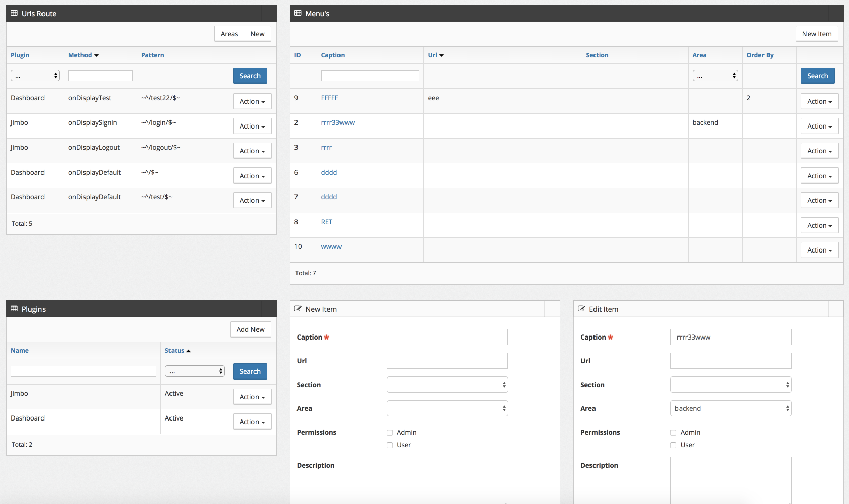
Task: Click the edit icon on Edit Item panel
Action: [x=581, y=309]
